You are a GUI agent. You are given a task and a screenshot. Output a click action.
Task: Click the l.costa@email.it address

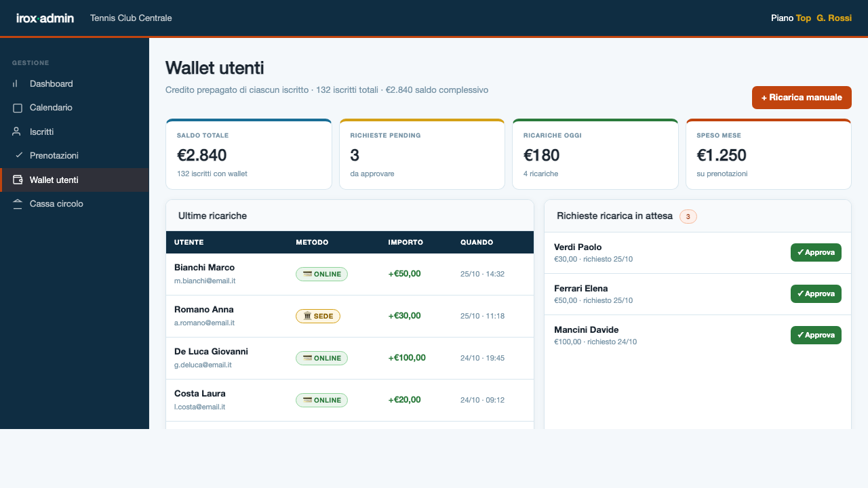[199, 407]
